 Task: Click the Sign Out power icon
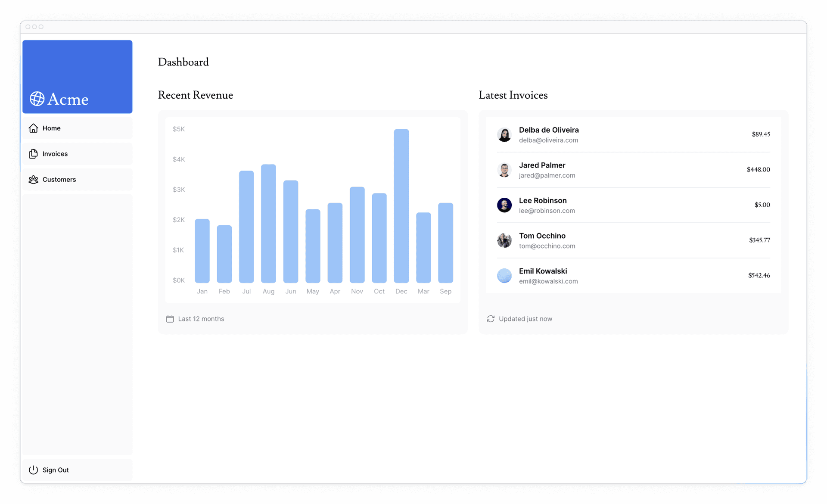click(33, 470)
